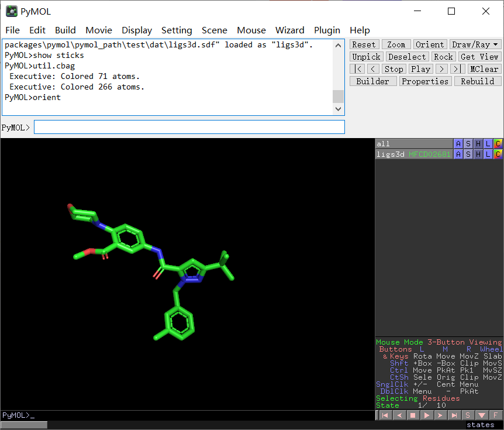
Task: Open Label menu for ligs3d object
Action: click(488, 154)
